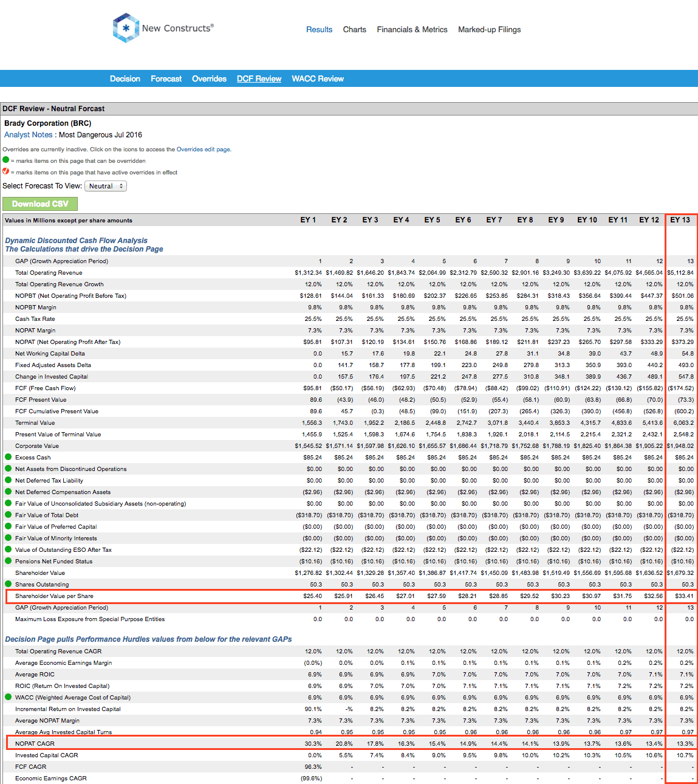Viewport: 698px width, 784px height.
Task: Click the 10.7% Invested Capital CAGR value
Action: [685, 755]
